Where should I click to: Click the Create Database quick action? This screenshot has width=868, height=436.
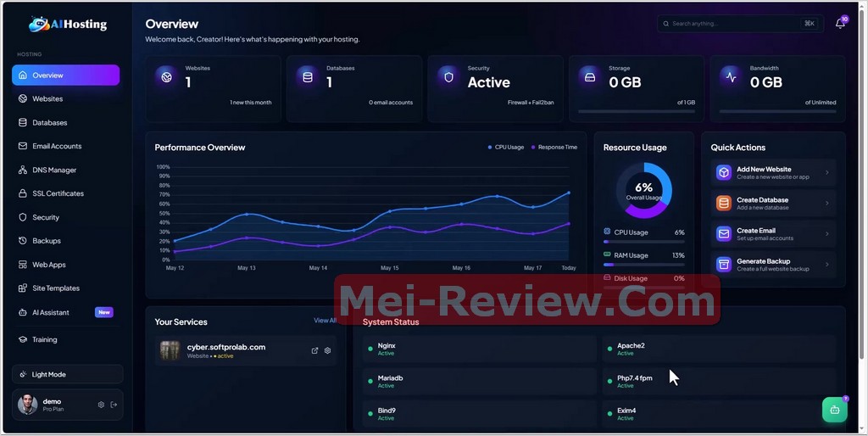[x=773, y=204]
